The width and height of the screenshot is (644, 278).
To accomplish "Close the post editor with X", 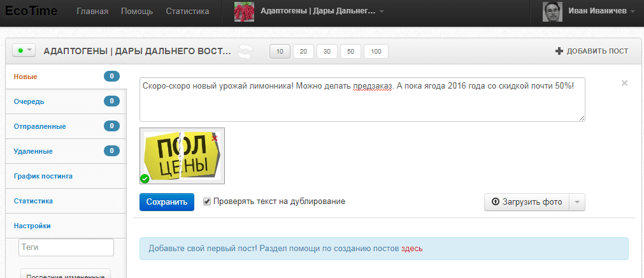I will tap(625, 83).
